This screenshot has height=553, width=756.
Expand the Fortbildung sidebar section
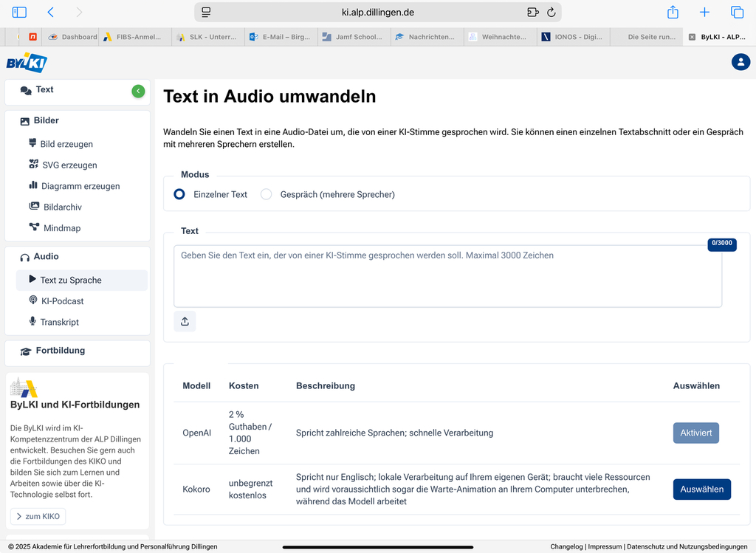(60, 351)
